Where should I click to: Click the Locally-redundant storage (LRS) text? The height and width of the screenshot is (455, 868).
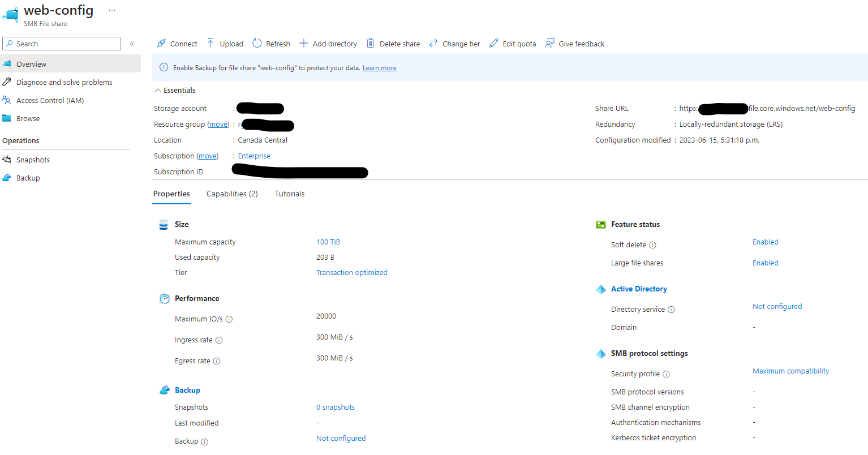pyautogui.click(x=731, y=125)
